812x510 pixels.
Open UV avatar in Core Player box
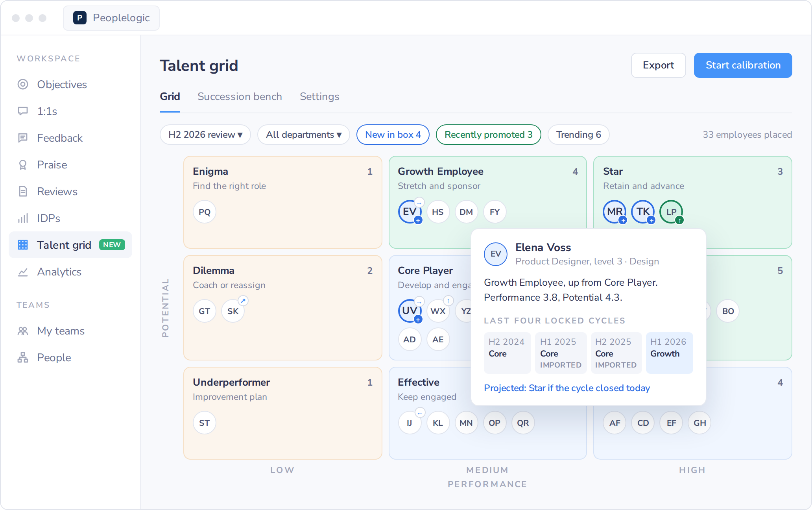[410, 311]
